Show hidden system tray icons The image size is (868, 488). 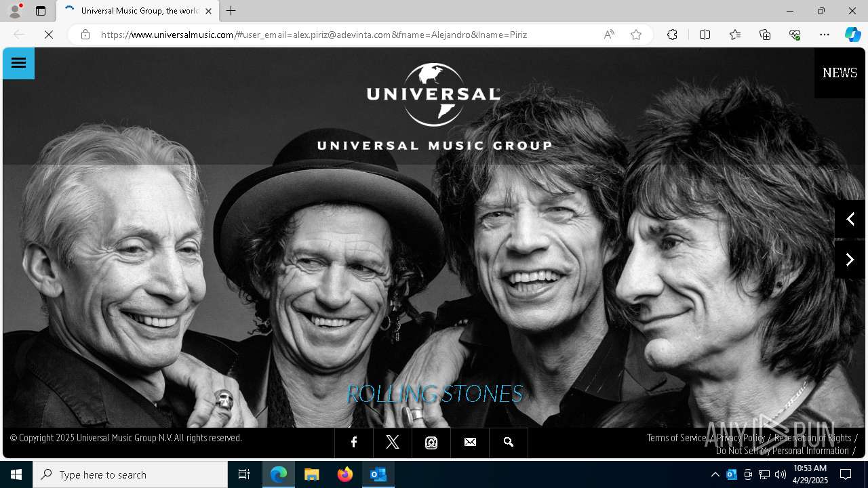pyautogui.click(x=715, y=474)
